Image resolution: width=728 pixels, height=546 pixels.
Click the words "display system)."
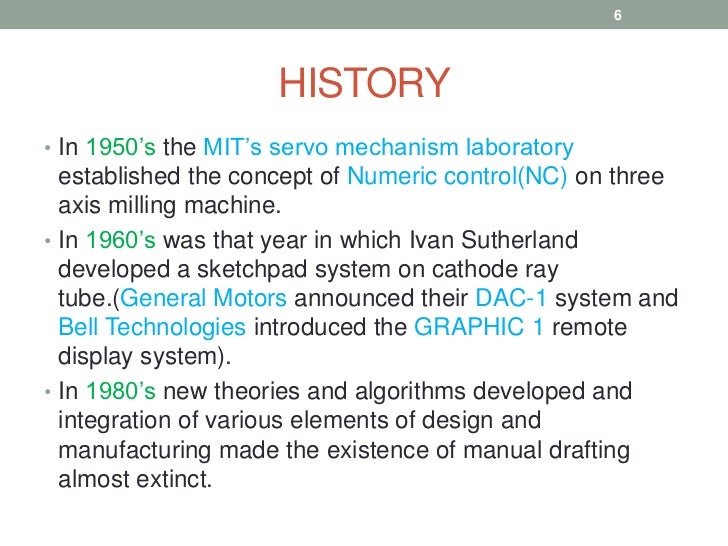[x=144, y=357]
